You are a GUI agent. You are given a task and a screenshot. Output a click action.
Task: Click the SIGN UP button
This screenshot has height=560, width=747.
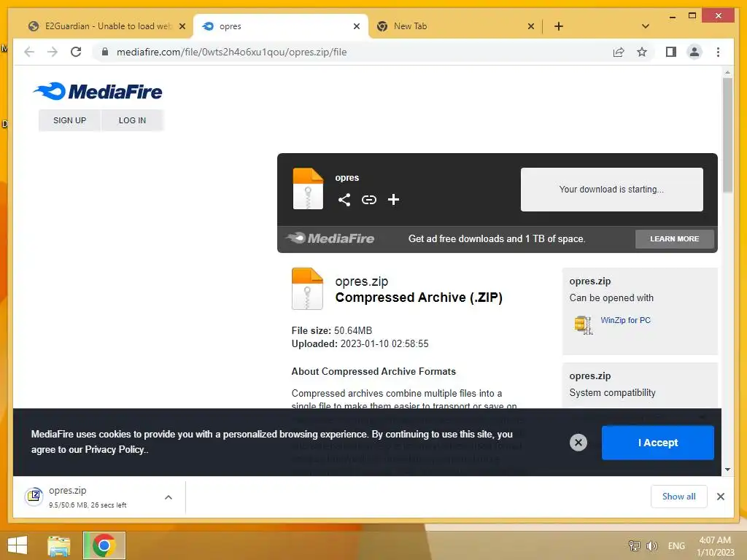pos(69,120)
